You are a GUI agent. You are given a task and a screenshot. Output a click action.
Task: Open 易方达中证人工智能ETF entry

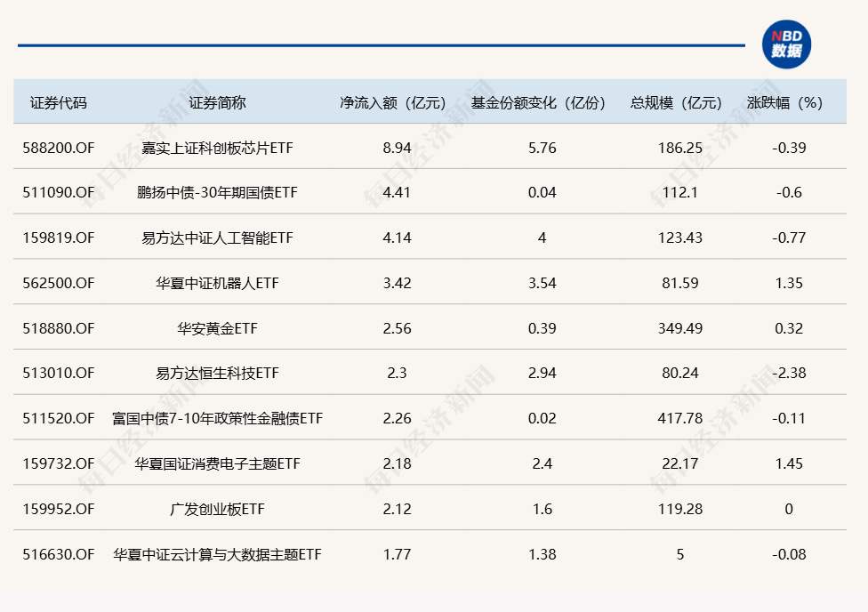[x=217, y=238]
